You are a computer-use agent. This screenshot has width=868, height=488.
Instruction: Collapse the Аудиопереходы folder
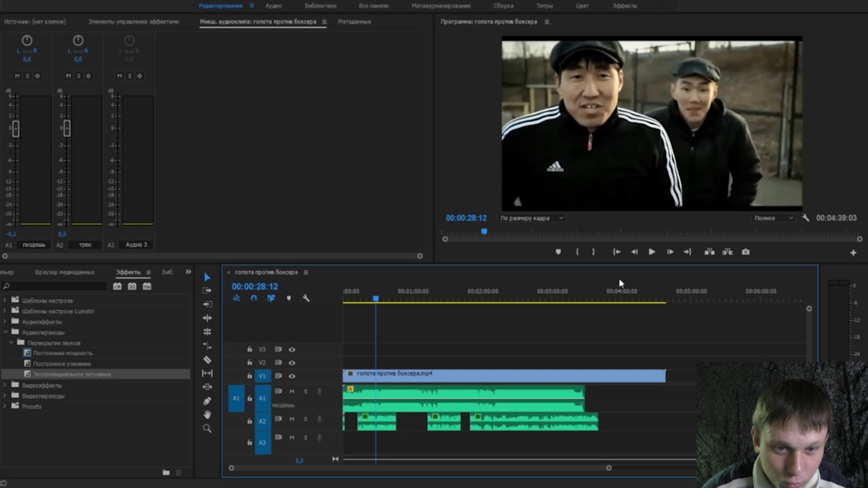click(5, 332)
